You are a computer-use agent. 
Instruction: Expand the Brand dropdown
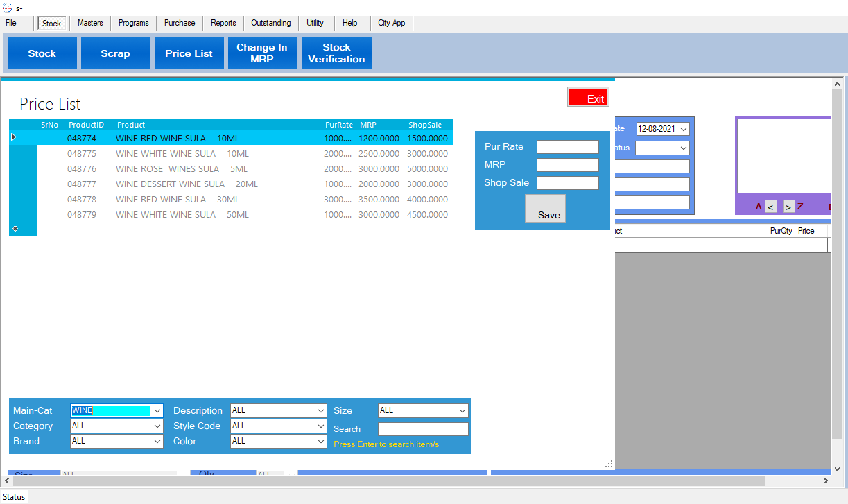point(157,441)
